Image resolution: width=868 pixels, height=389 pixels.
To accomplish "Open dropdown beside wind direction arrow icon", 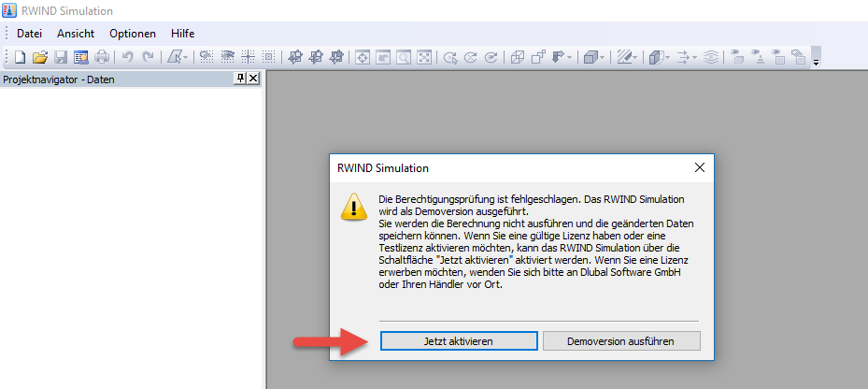I will (569, 57).
